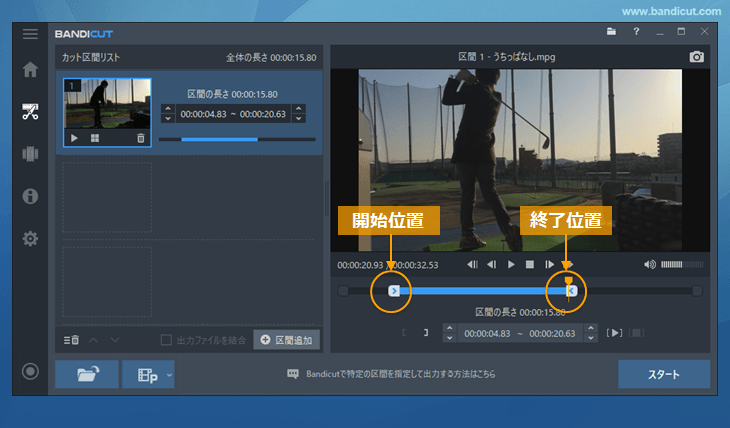
Task: Click the 区間追加 add segment button
Action: coord(286,340)
